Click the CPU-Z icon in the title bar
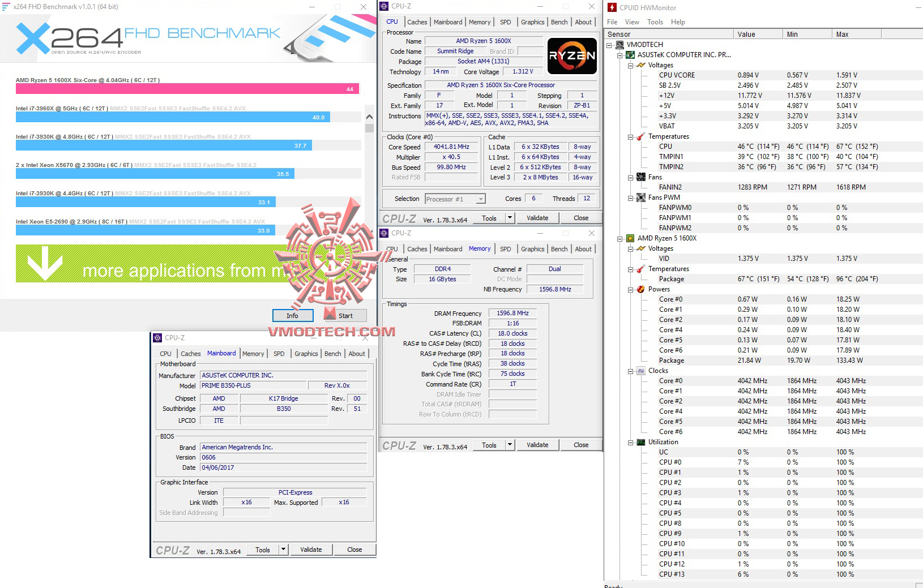Screen dimensions: 923x588 pyautogui.click(x=384, y=6)
